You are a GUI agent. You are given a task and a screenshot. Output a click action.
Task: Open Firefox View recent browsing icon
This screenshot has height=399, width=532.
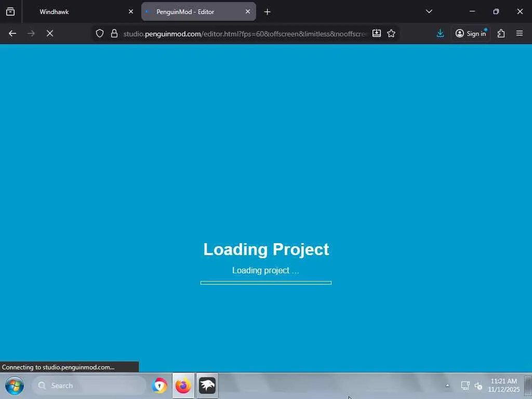[10, 12]
